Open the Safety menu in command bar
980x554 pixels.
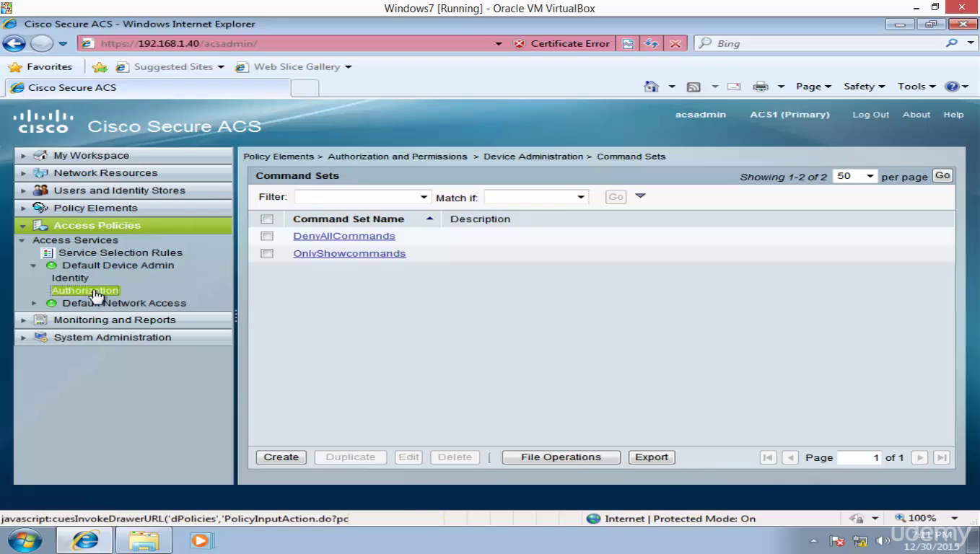coord(864,87)
